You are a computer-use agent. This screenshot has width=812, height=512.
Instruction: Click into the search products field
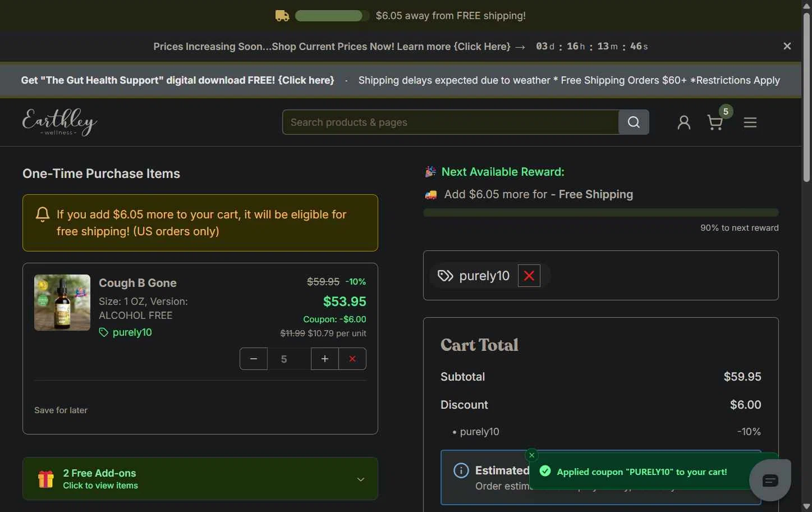(451, 122)
